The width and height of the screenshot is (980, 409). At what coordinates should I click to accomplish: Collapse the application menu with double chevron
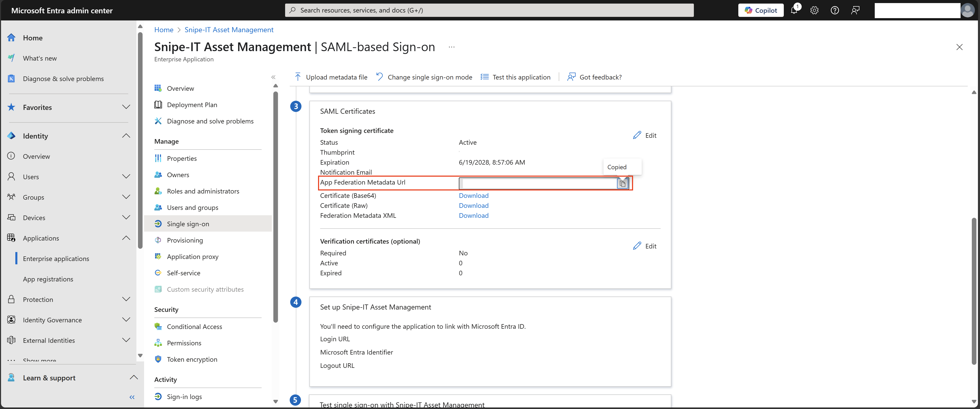pos(273,77)
